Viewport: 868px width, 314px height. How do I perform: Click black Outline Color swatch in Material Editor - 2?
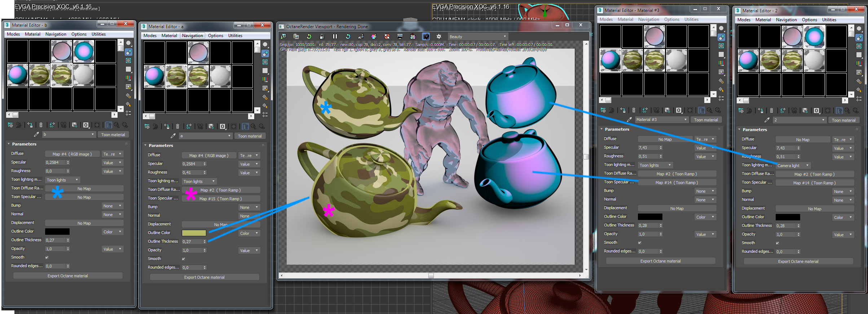pyautogui.click(x=788, y=217)
